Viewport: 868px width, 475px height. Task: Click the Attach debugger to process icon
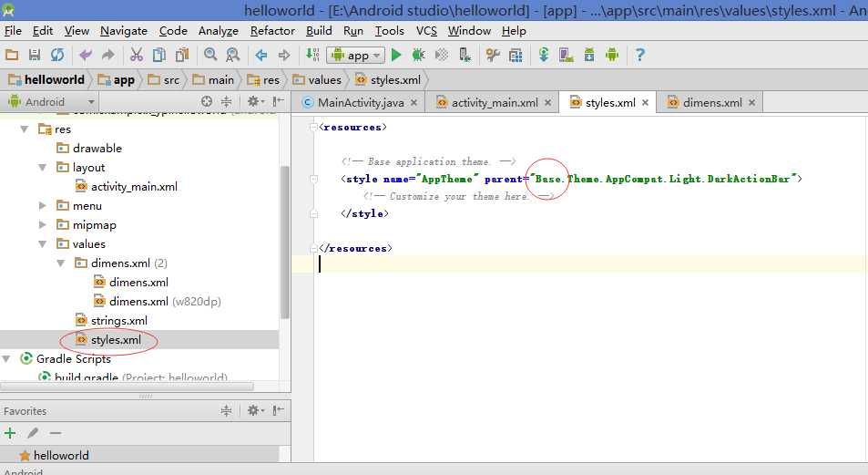click(465, 55)
